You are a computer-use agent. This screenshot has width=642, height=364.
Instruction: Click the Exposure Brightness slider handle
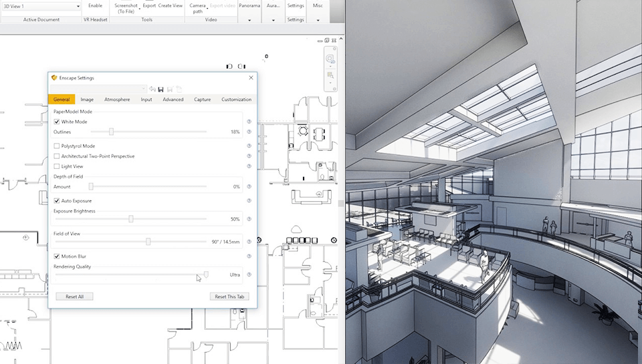[131, 218]
